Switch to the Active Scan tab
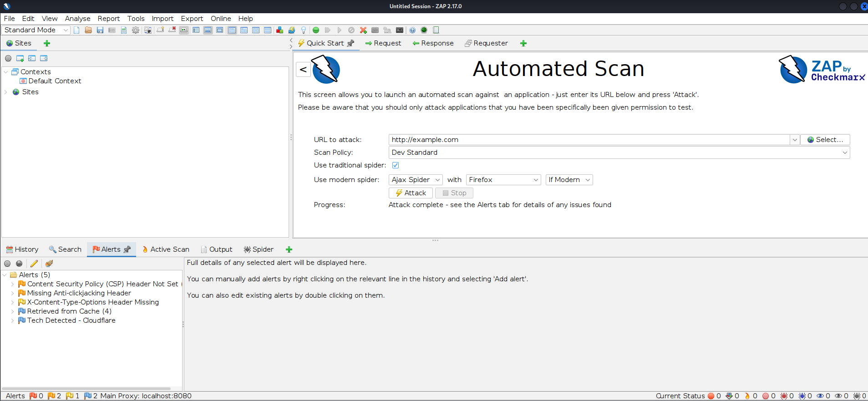868x401 pixels. tap(166, 249)
